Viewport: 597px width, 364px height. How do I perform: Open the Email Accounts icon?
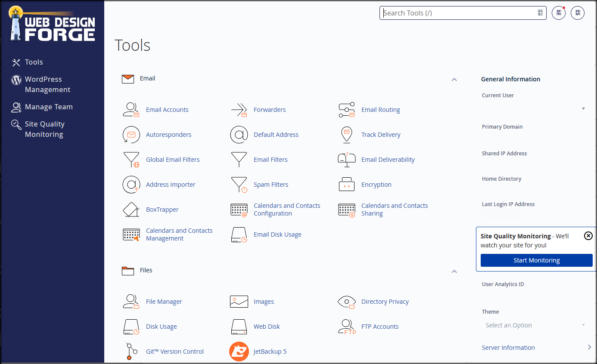(x=131, y=110)
